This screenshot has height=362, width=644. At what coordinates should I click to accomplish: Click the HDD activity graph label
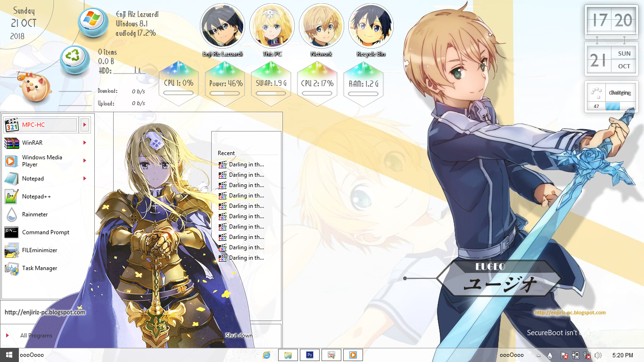tap(105, 71)
